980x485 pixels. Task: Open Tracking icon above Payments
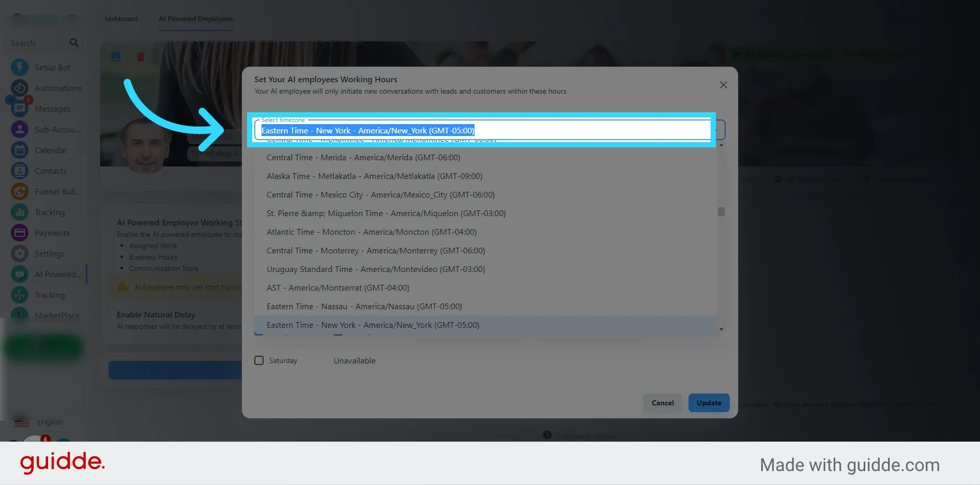pos(20,212)
